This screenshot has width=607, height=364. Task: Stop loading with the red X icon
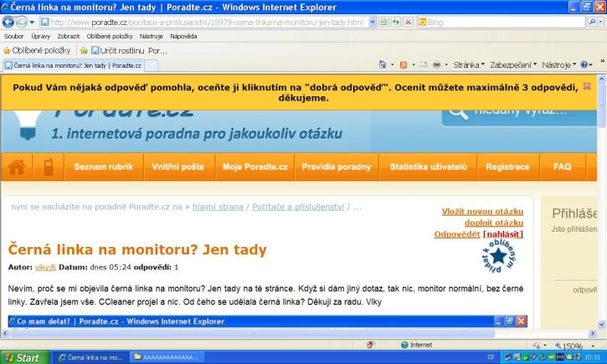408,23
